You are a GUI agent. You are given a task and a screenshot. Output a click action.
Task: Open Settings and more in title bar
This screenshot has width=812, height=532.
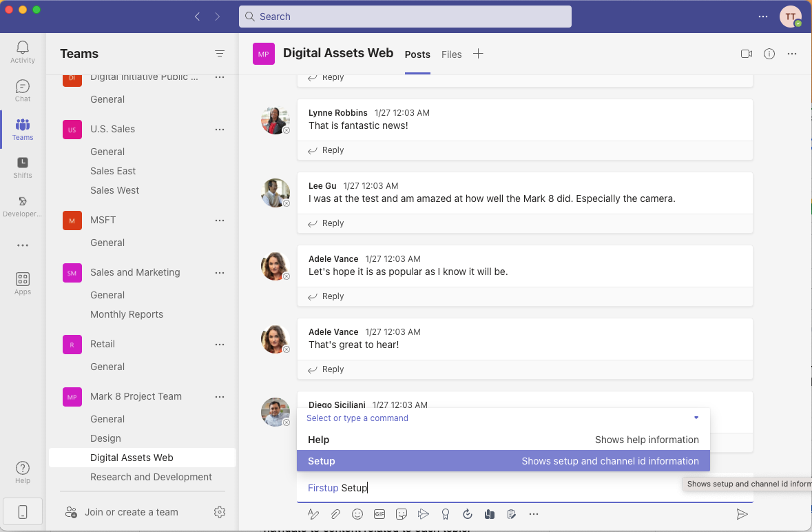(x=763, y=17)
